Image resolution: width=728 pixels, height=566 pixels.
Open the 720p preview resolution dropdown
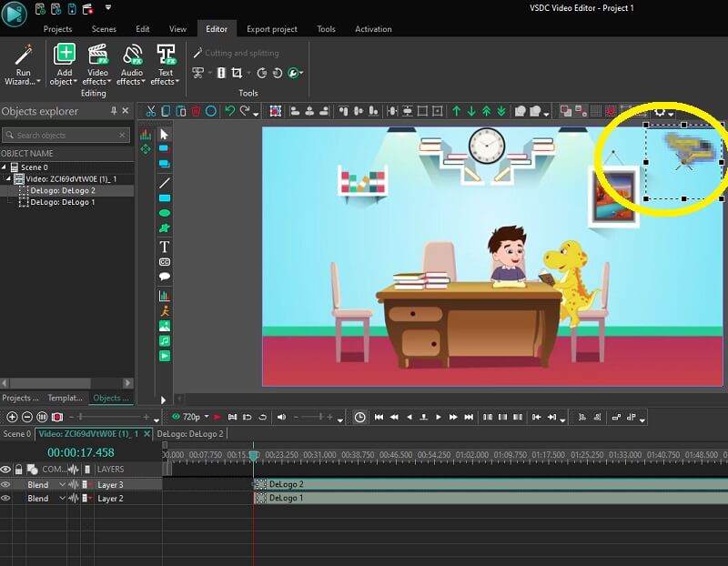coord(193,417)
